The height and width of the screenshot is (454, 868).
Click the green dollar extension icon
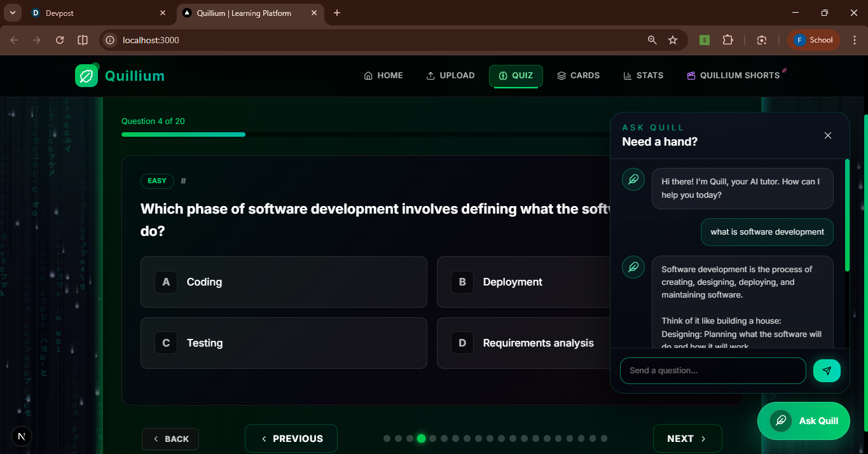click(705, 40)
